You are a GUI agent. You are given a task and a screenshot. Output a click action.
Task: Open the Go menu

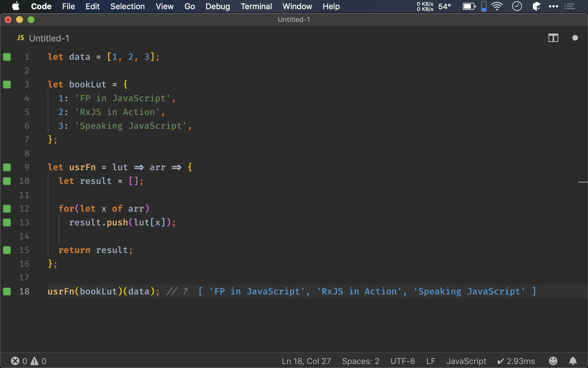pos(189,6)
